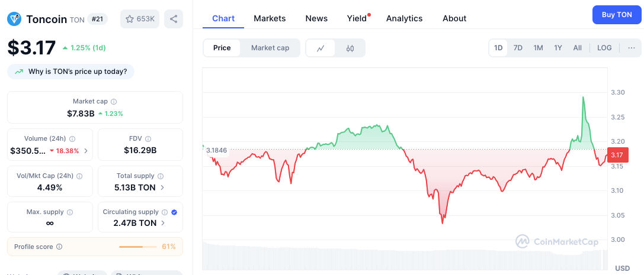
Task: Select the 7D time range
Action: pos(518,48)
